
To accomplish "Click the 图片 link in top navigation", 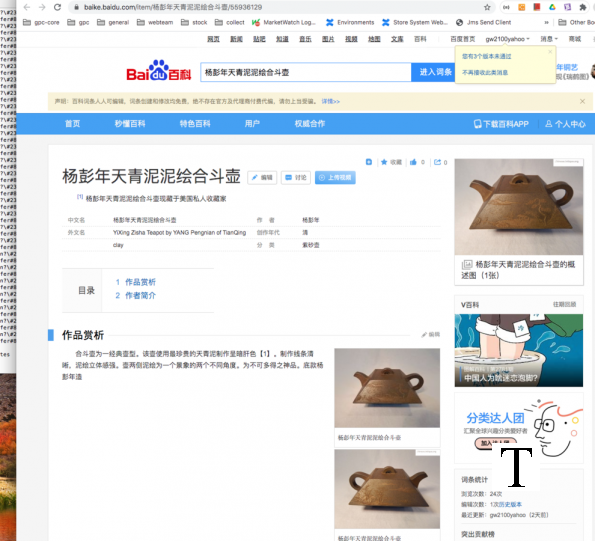I will pyautogui.click(x=328, y=39).
